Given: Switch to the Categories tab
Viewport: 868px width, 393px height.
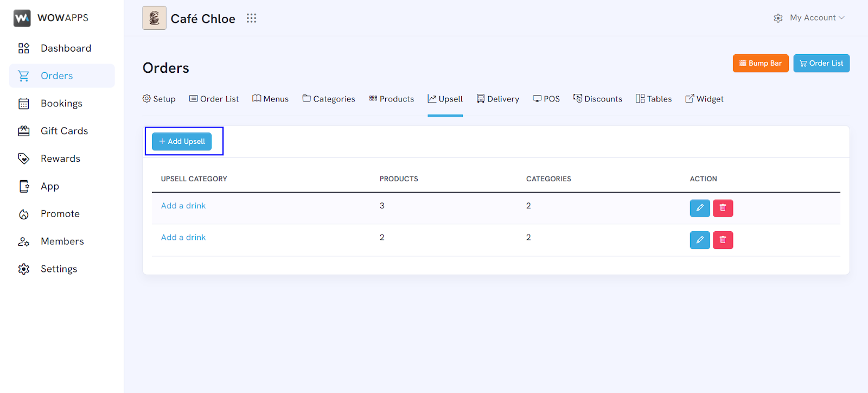Looking at the screenshot, I should tap(329, 99).
